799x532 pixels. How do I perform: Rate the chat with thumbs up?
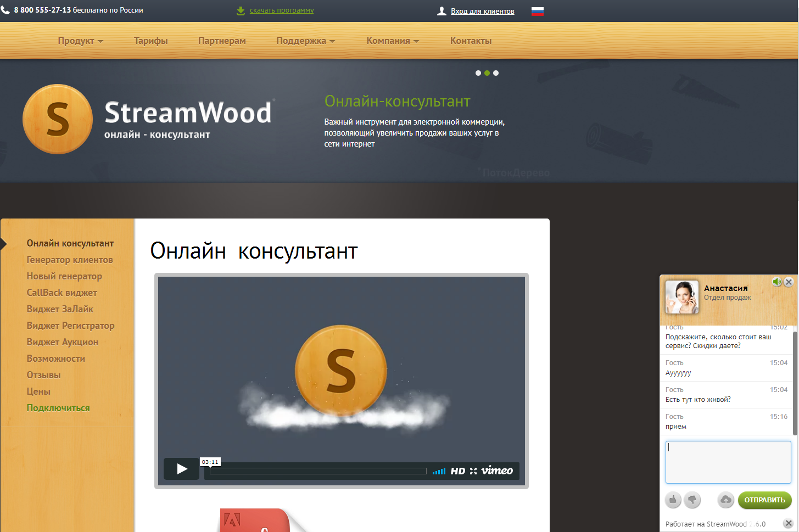pyautogui.click(x=673, y=500)
